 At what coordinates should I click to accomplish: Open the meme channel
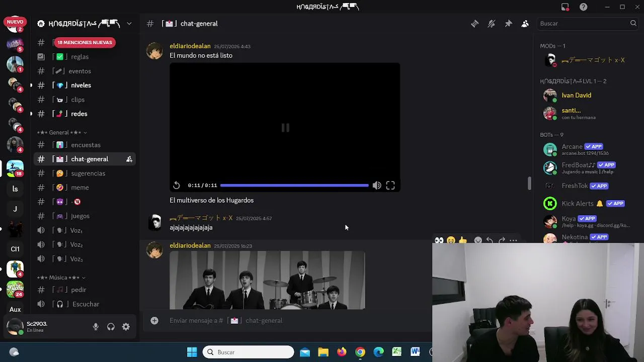click(x=85, y=188)
